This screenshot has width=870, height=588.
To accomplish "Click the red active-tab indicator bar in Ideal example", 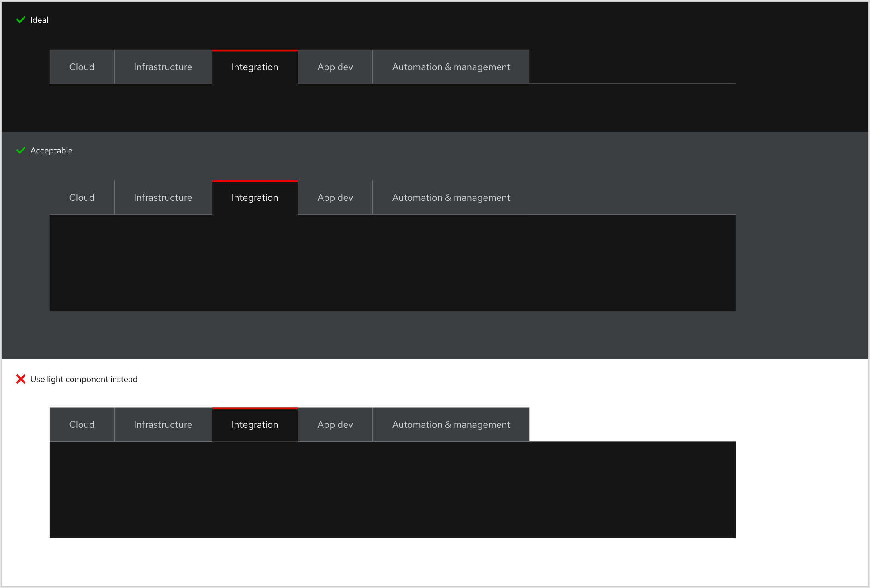I will pos(255,51).
